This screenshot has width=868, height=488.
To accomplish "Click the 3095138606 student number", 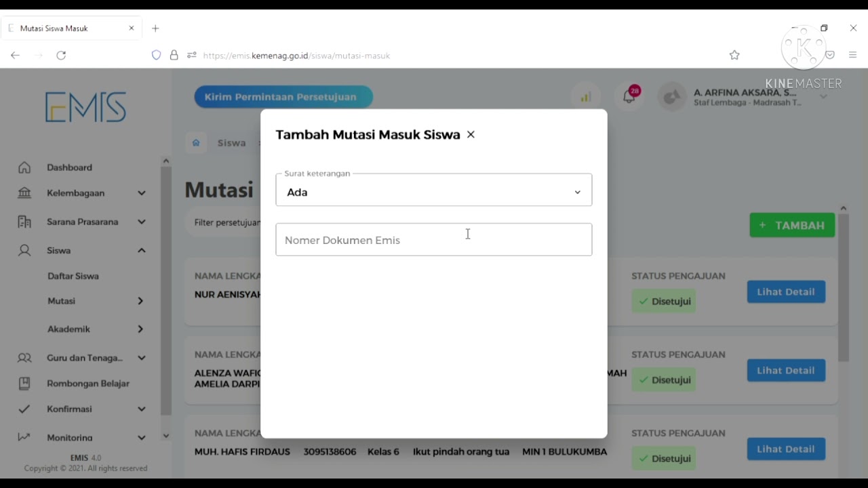I will coord(330,452).
